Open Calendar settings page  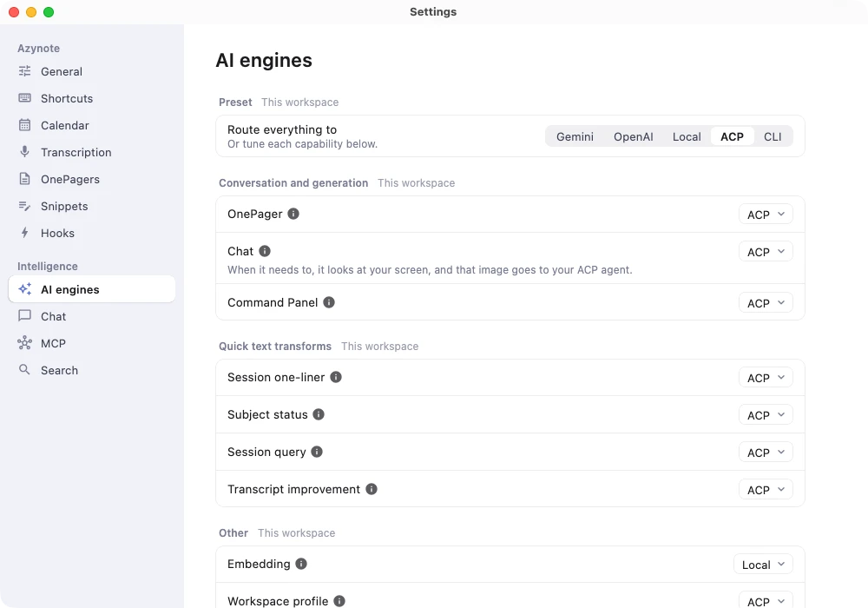click(92, 125)
